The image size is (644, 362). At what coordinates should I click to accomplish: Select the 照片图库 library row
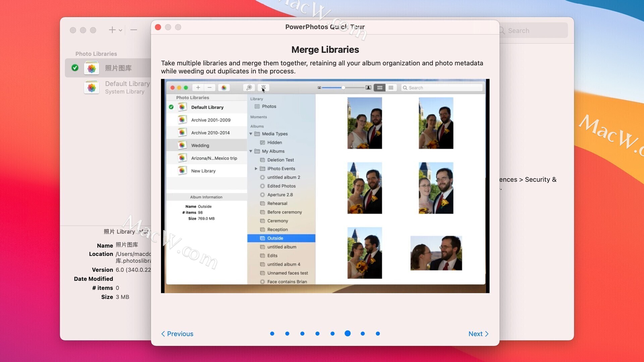108,68
